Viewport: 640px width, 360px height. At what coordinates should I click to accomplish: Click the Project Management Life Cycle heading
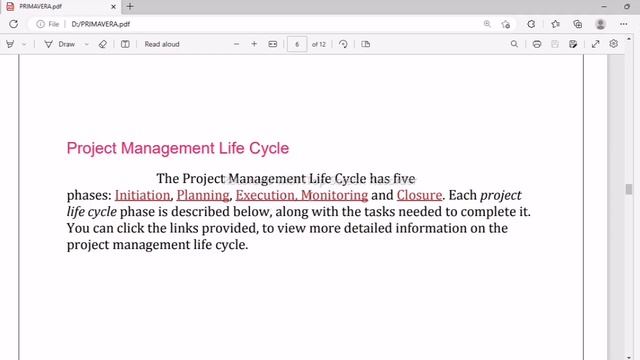(x=178, y=148)
